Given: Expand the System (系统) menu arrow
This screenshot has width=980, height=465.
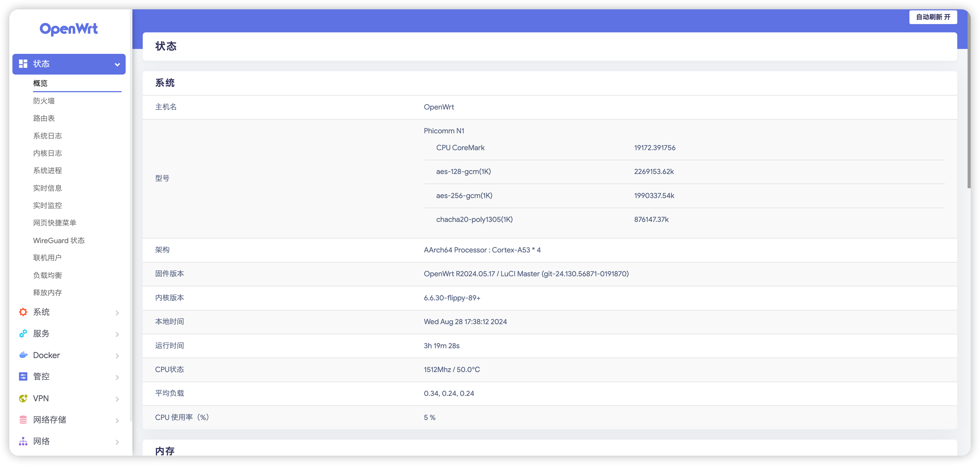Looking at the screenshot, I should pyautogui.click(x=117, y=313).
